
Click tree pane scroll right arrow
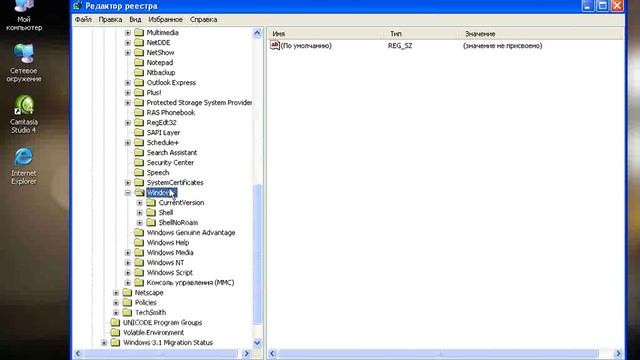246,353
